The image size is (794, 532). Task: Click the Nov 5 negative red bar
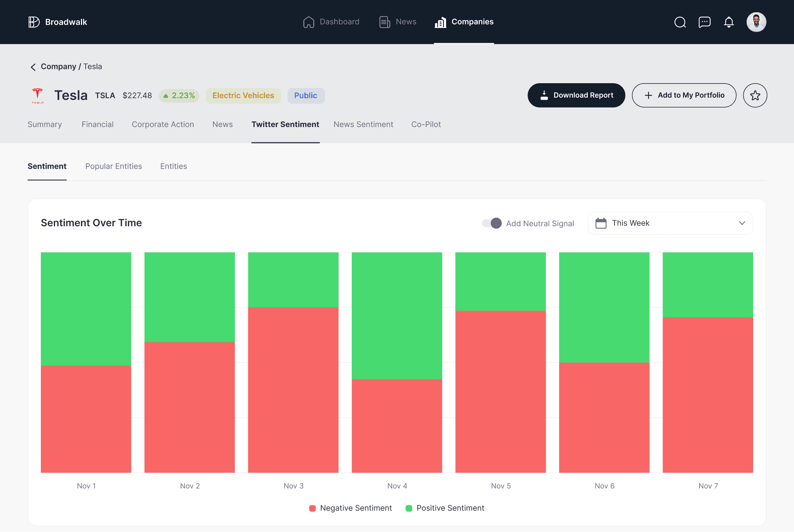(500, 392)
